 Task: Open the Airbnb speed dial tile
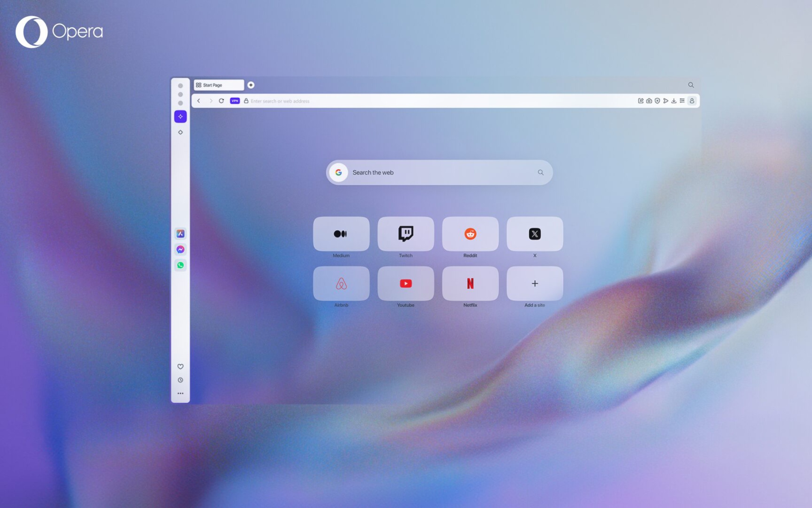341,283
